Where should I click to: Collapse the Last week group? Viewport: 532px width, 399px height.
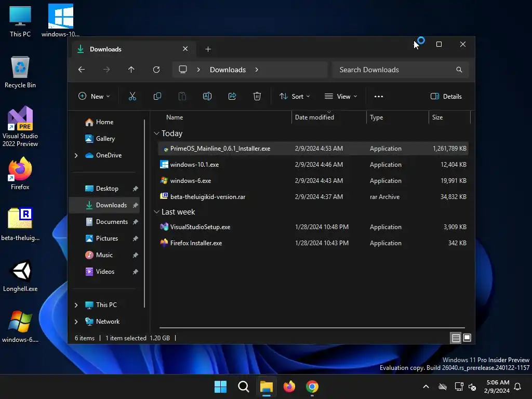156,212
